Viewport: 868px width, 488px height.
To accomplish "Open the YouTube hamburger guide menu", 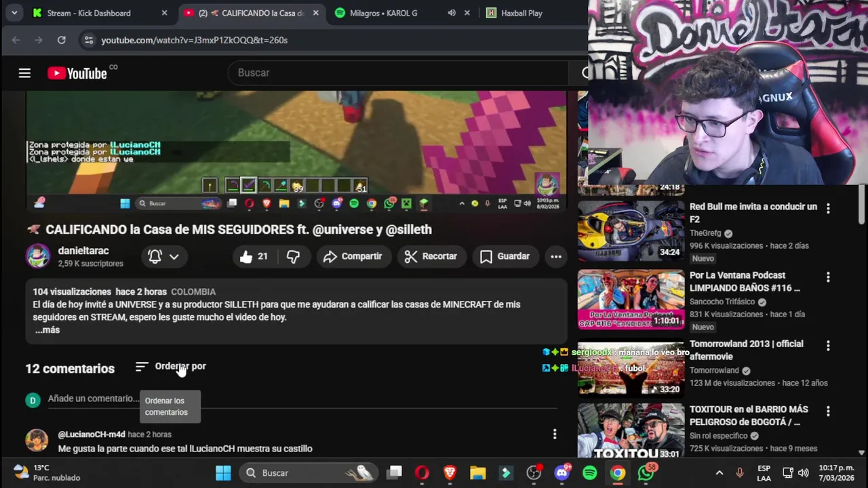I will [24, 73].
